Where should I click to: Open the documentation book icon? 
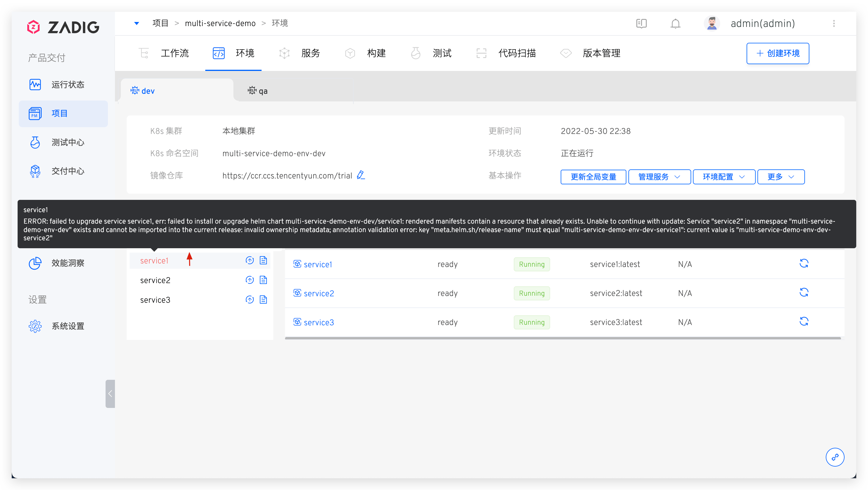[641, 23]
